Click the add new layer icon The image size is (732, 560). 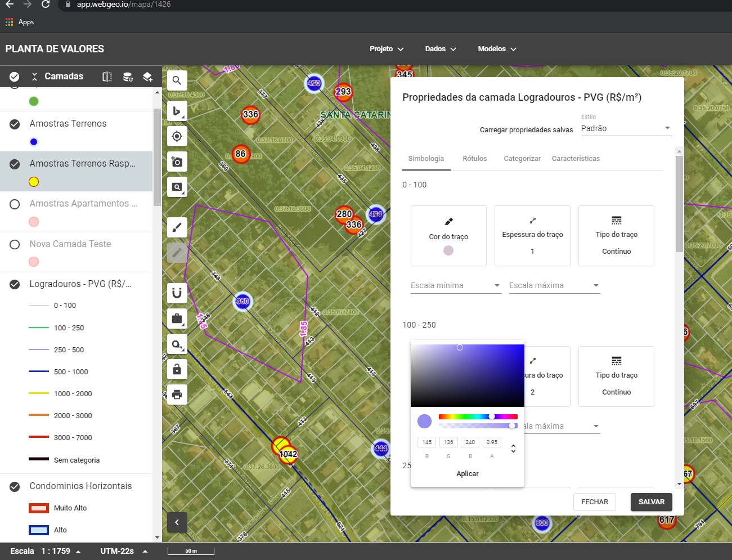pos(147,77)
